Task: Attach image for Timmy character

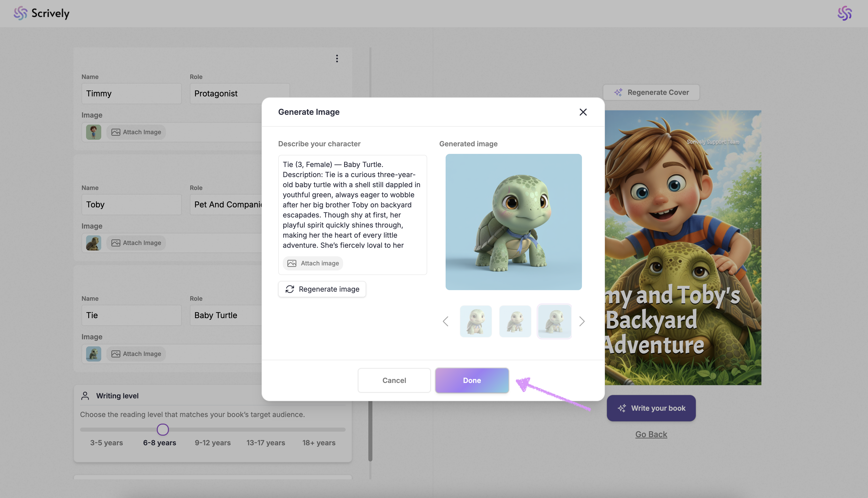Action: click(x=136, y=132)
